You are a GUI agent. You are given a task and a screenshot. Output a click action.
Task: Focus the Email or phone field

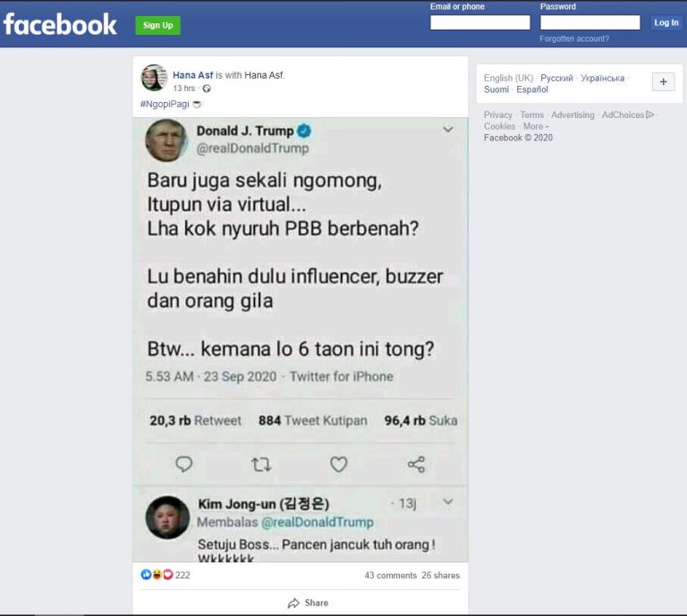pos(480,22)
